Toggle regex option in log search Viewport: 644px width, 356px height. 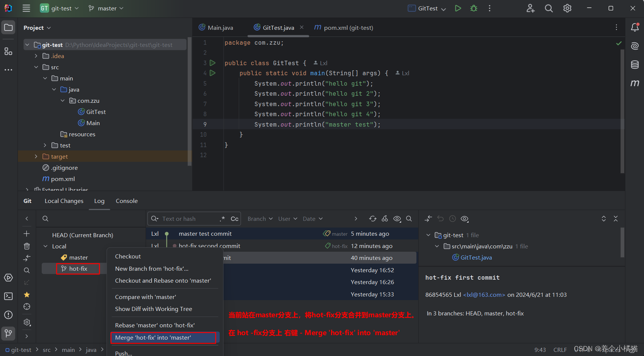pyautogui.click(x=222, y=219)
